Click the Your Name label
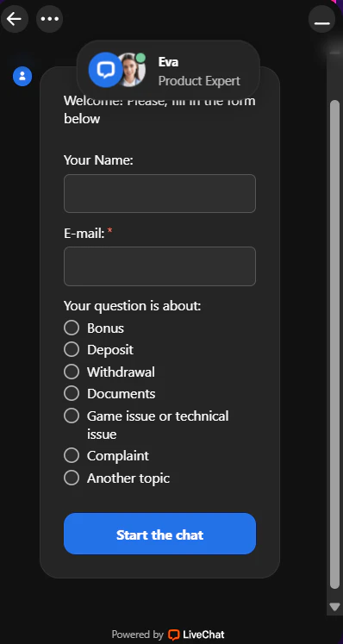Screen dimensions: 343x644 [98, 160]
